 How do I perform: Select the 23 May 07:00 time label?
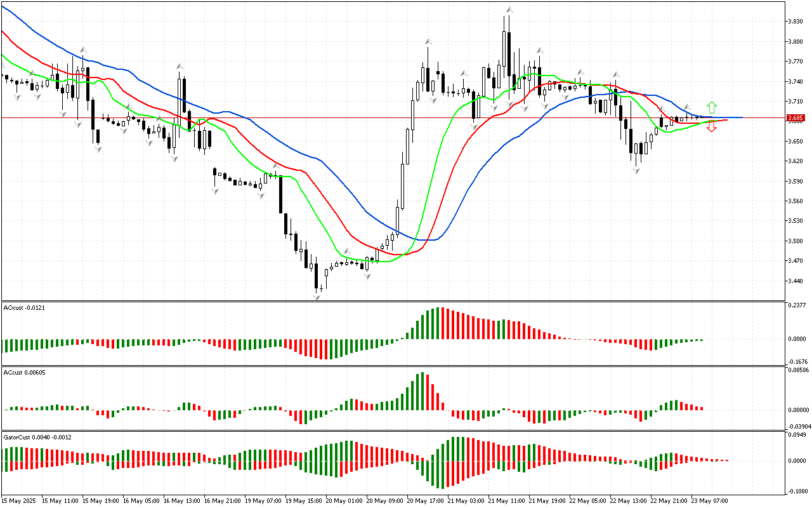pos(710,501)
